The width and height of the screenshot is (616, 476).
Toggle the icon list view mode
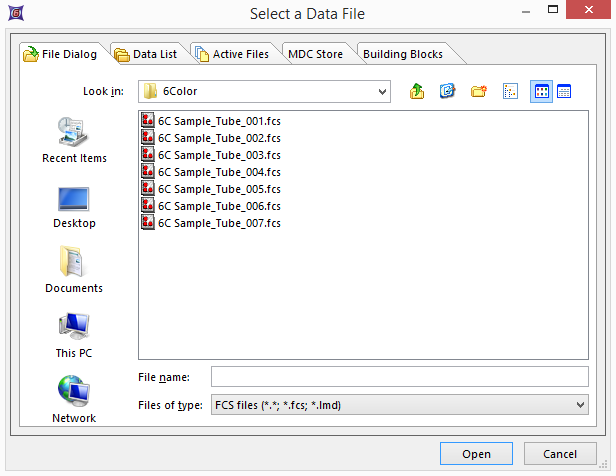point(541,91)
